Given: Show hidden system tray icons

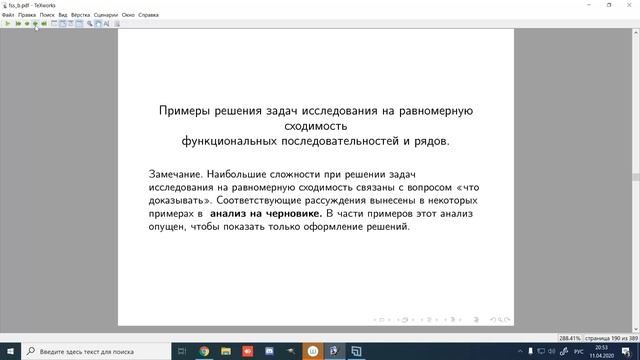Looking at the screenshot, I should tap(520, 351).
